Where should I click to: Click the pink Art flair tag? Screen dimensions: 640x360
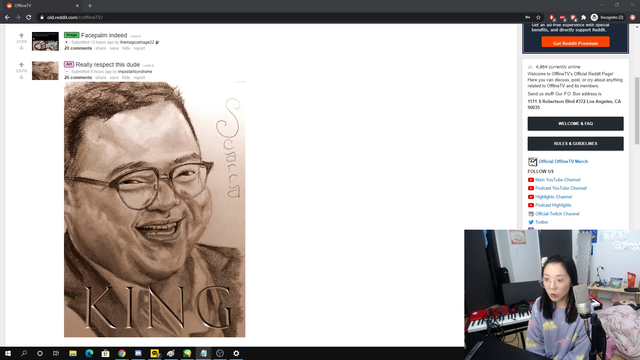[69, 64]
